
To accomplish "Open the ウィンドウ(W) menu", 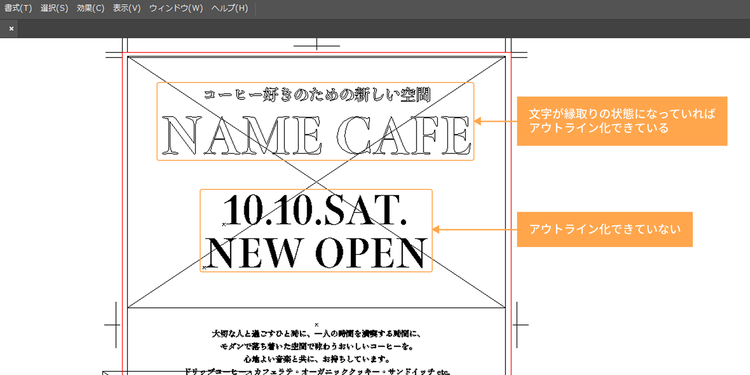I will click(x=176, y=9).
